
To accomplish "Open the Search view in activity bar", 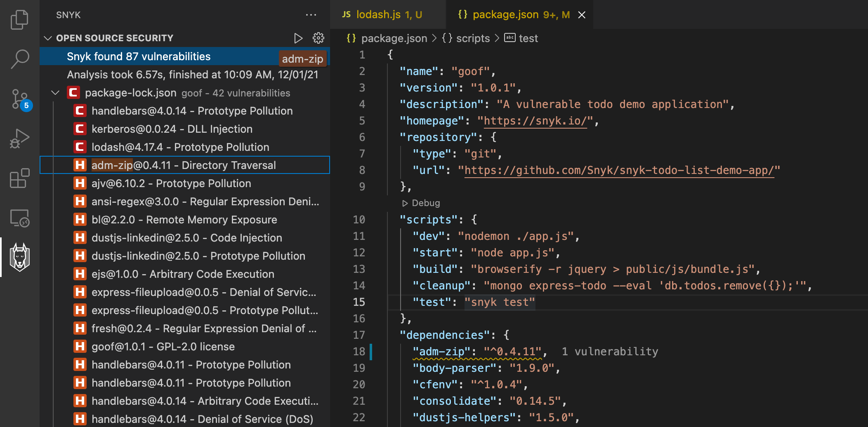I will click(x=19, y=59).
